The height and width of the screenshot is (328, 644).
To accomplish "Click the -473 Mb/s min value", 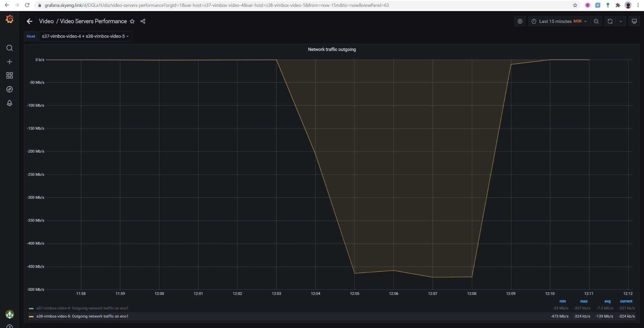I will tap(559, 316).
